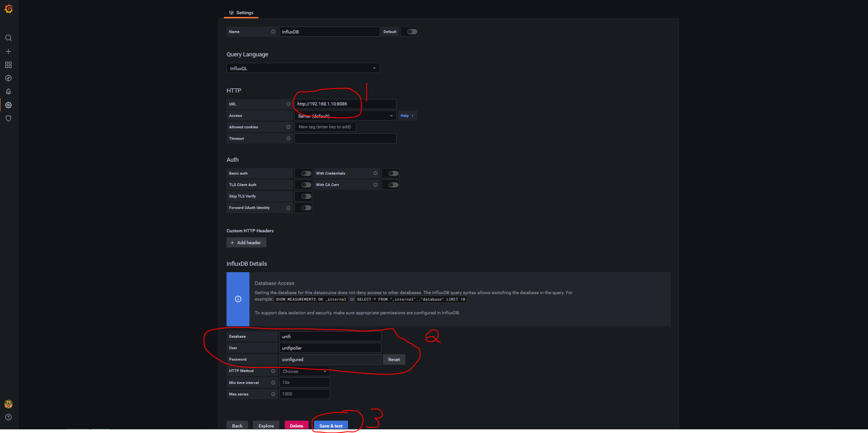Enable the With CA Cert switch
The image size is (868, 433).
[x=393, y=185]
